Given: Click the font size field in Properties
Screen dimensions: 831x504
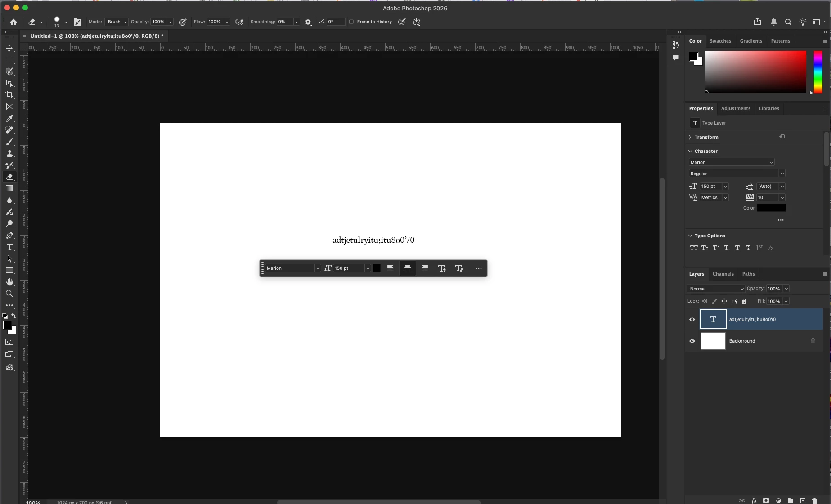Looking at the screenshot, I should [710, 186].
